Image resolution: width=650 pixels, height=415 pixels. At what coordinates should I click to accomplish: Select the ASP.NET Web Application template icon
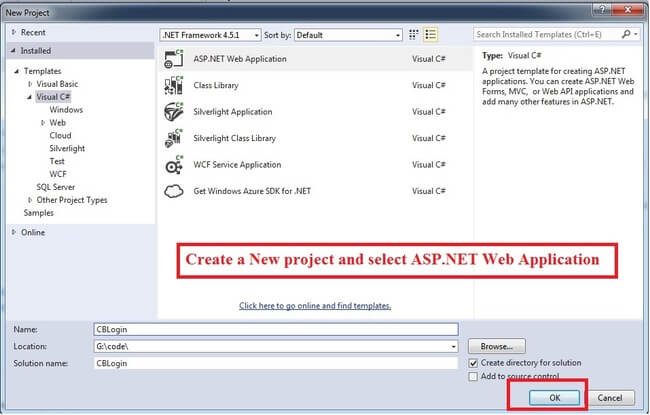pos(174,59)
